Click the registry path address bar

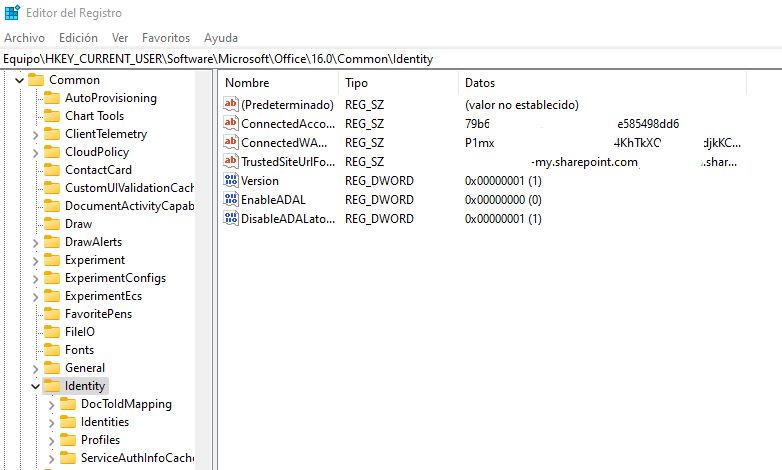tap(391, 59)
